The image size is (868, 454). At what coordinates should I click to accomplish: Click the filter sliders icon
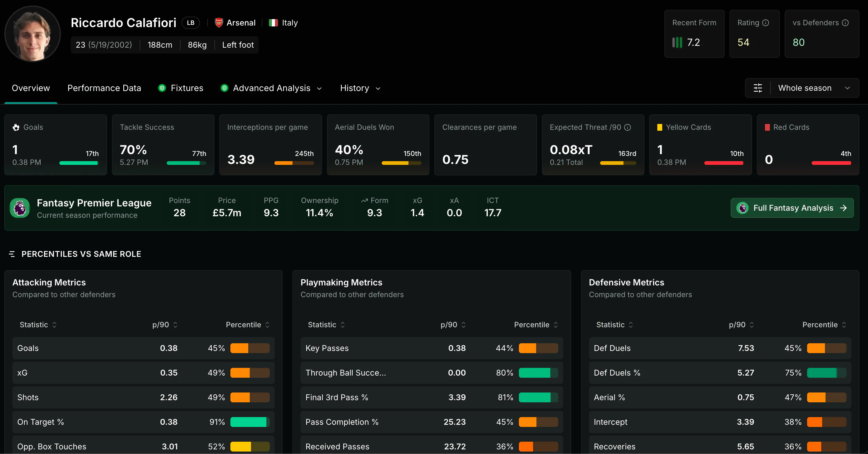pyautogui.click(x=758, y=88)
